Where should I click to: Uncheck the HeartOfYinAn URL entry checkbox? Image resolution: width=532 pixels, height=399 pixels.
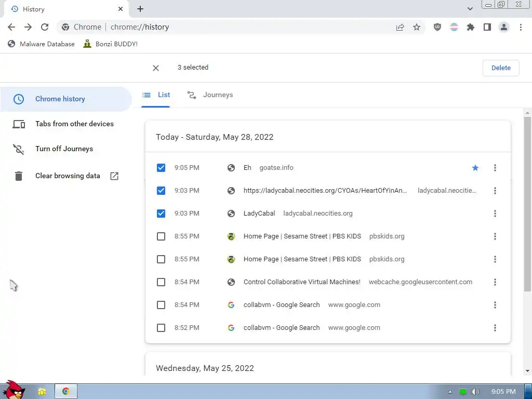[161, 191]
